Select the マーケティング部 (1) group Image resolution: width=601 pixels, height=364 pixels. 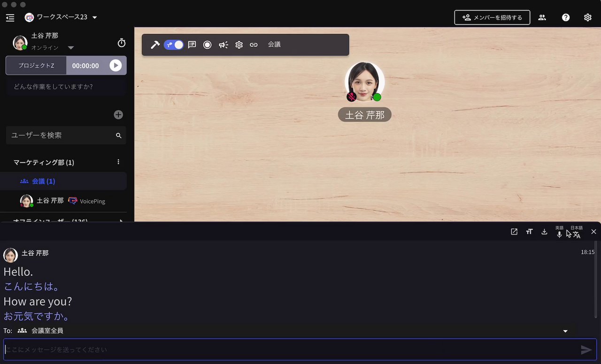44,162
